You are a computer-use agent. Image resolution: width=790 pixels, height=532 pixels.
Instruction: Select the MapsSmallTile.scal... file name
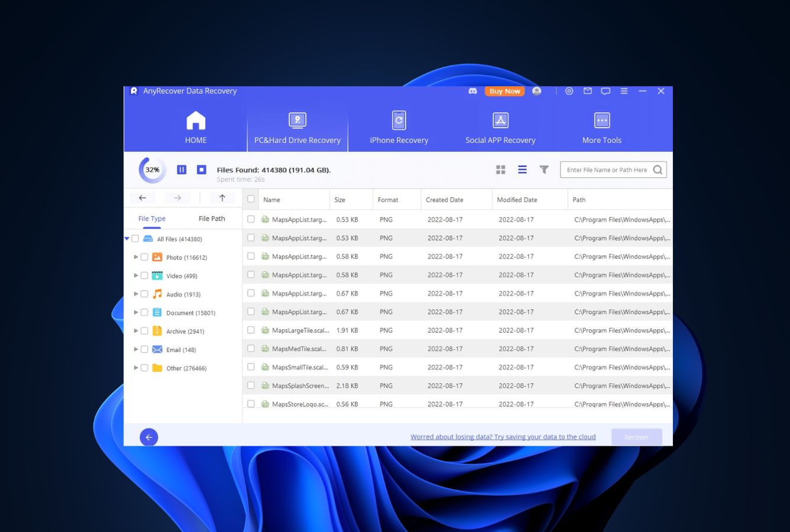coord(300,367)
